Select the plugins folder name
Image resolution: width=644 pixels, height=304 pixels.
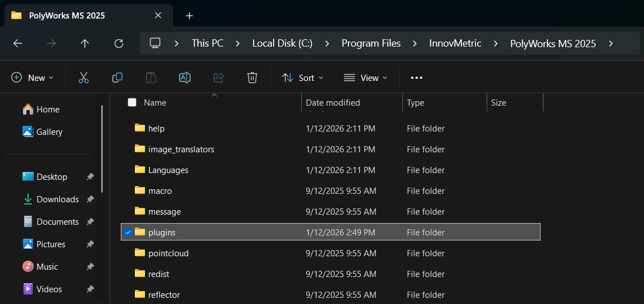[162, 233]
